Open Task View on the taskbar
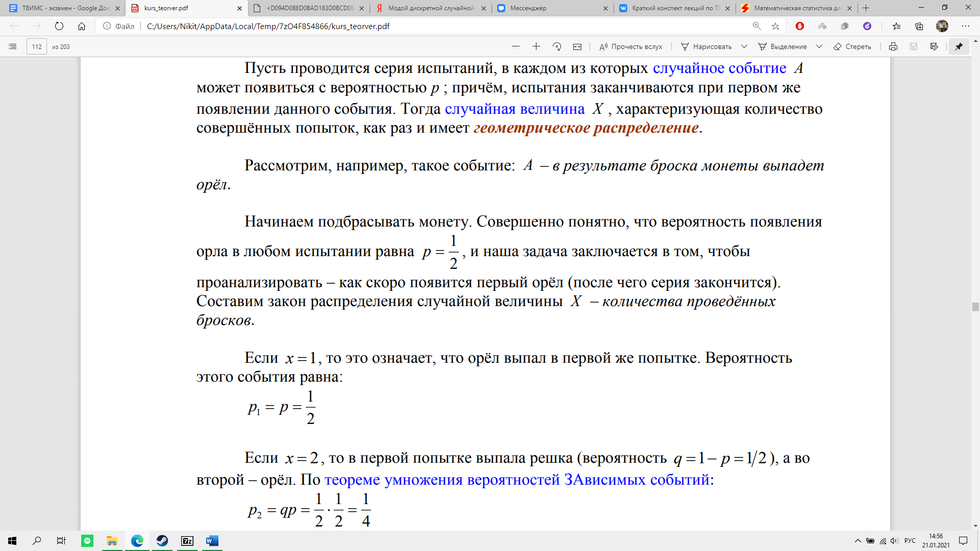The width and height of the screenshot is (980, 551). tap(61, 541)
